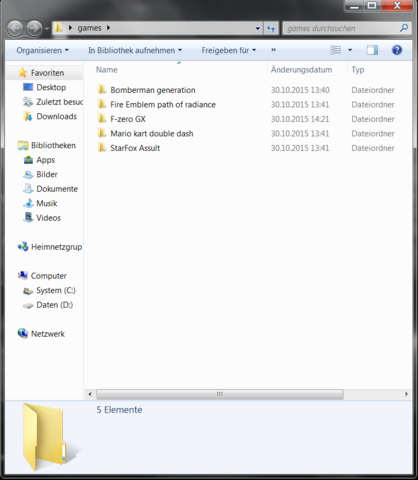The height and width of the screenshot is (480, 418).
Task: Show more toolbar commands via the chevron
Action: pos(274,50)
